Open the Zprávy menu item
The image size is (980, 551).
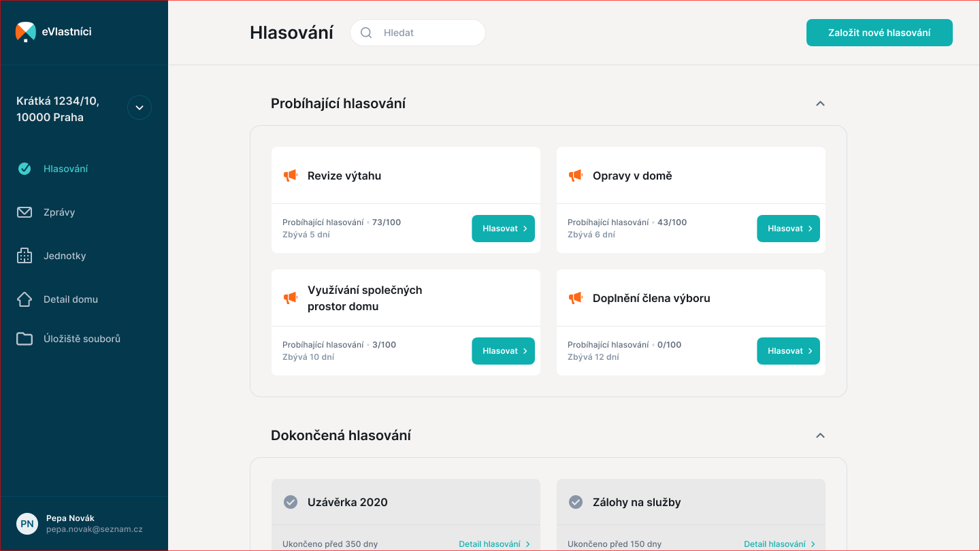point(59,212)
